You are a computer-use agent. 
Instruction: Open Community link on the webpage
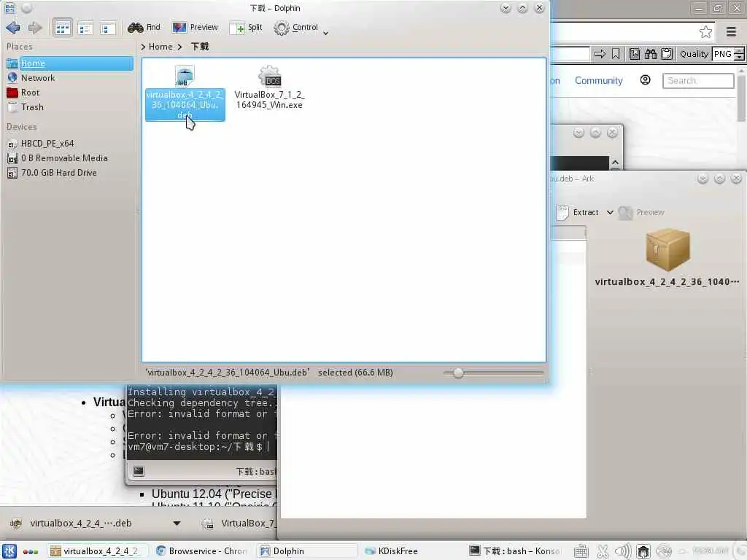pyautogui.click(x=598, y=80)
